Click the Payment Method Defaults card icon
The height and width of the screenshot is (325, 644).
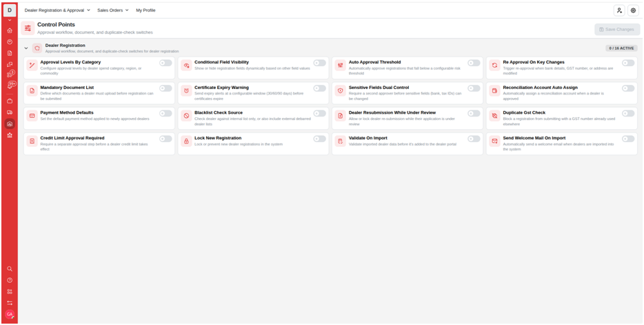32,116
